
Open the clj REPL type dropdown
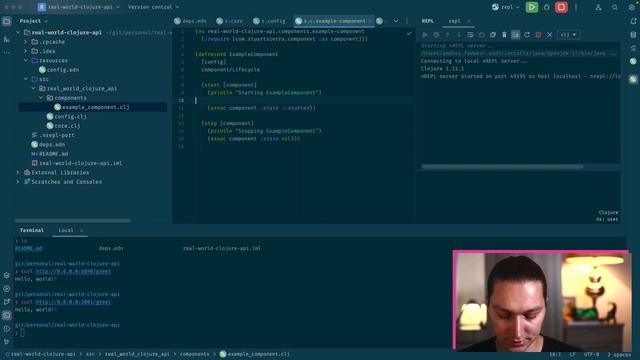pyautogui.click(x=568, y=35)
